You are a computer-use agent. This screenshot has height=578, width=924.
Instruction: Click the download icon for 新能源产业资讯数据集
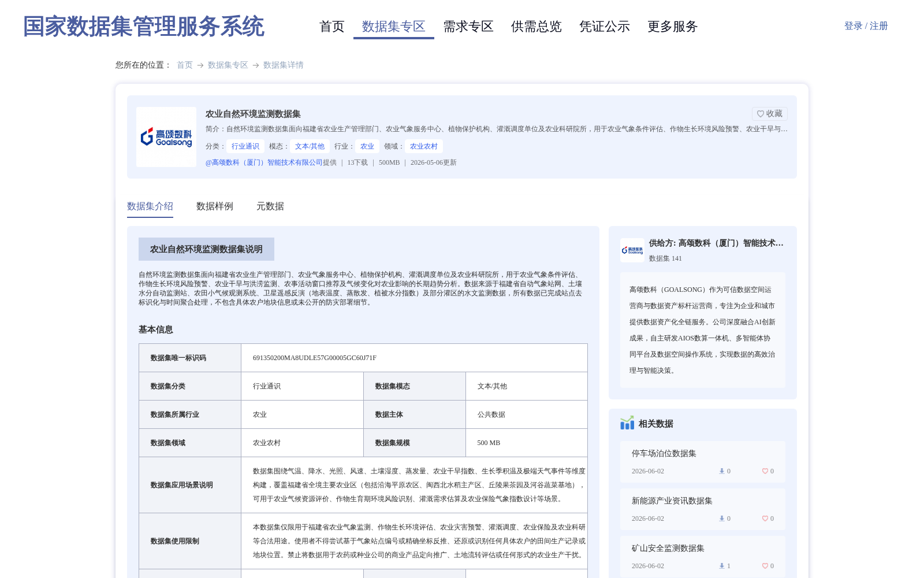[721, 518]
